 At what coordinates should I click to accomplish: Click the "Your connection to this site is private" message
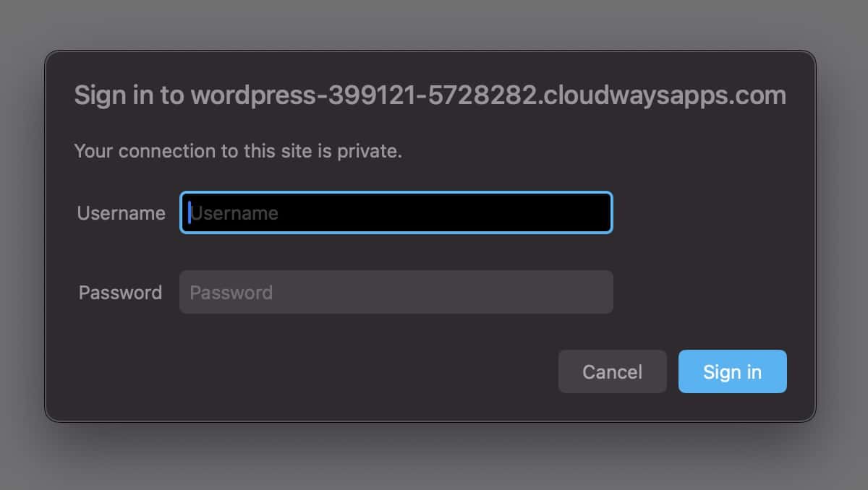(238, 152)
